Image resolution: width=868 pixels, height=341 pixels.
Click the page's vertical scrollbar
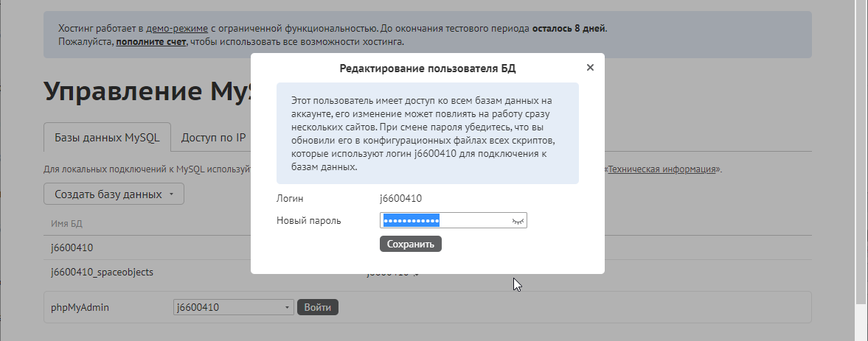click(861, 147)
